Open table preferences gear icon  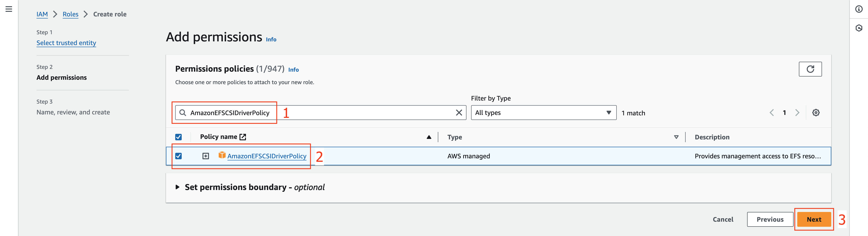[x=816, y=113]
